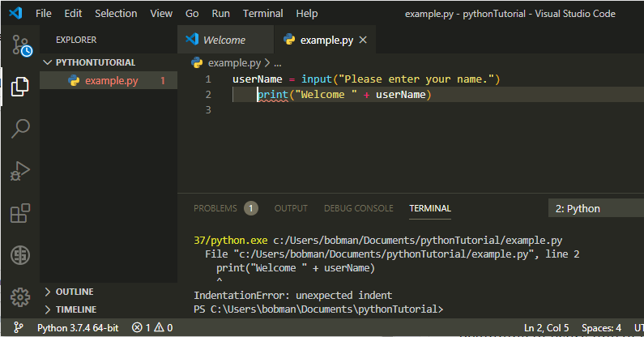Click the breadcrumb ellipsis after example.py
The width and height of the screenshot is (644, 337).
click(278, 63)
